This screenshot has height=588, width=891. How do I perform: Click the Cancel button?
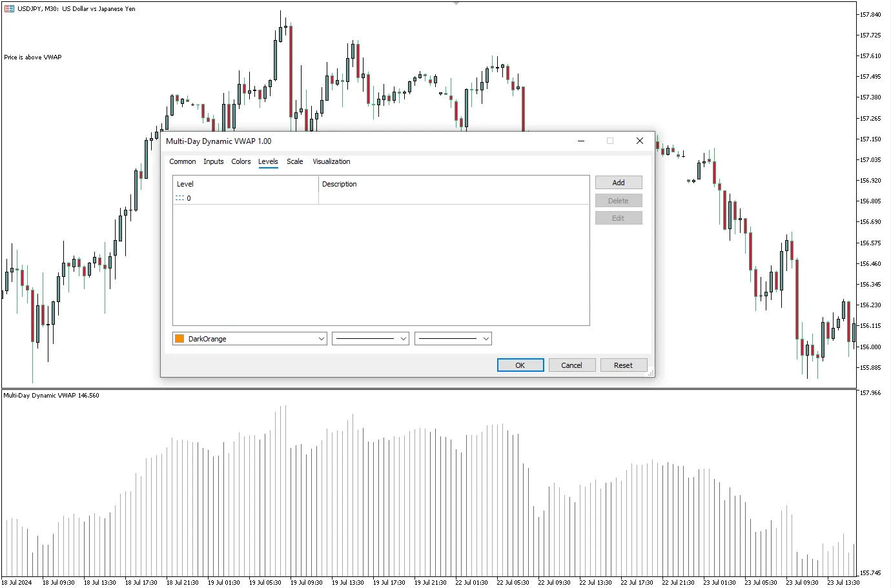pyautogui.click(x=572, y=365)
